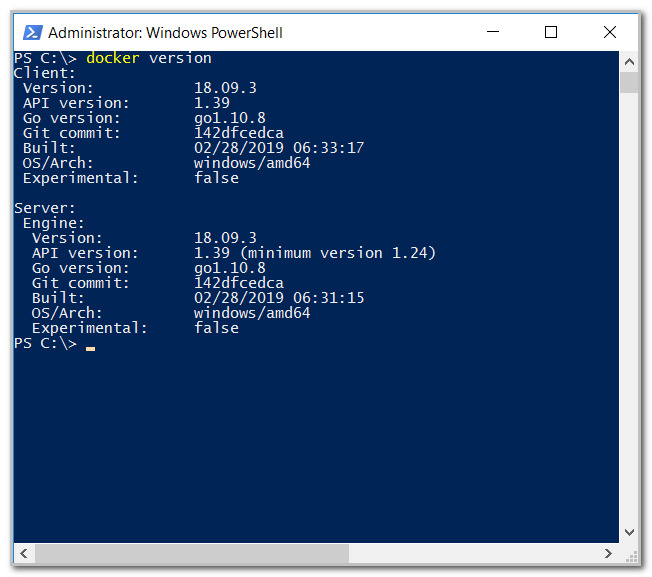The image size is (652, 577).
Task: Click the client 'OS/Arch:' label
Action: [58, 163]
